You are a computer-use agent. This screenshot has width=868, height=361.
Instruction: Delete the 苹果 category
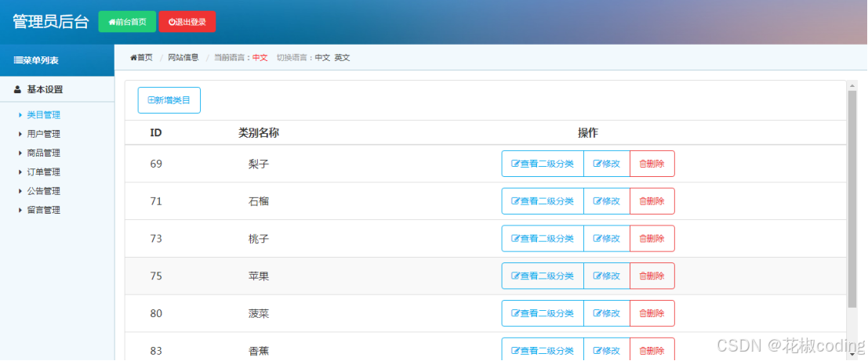[x=652, y=276]
